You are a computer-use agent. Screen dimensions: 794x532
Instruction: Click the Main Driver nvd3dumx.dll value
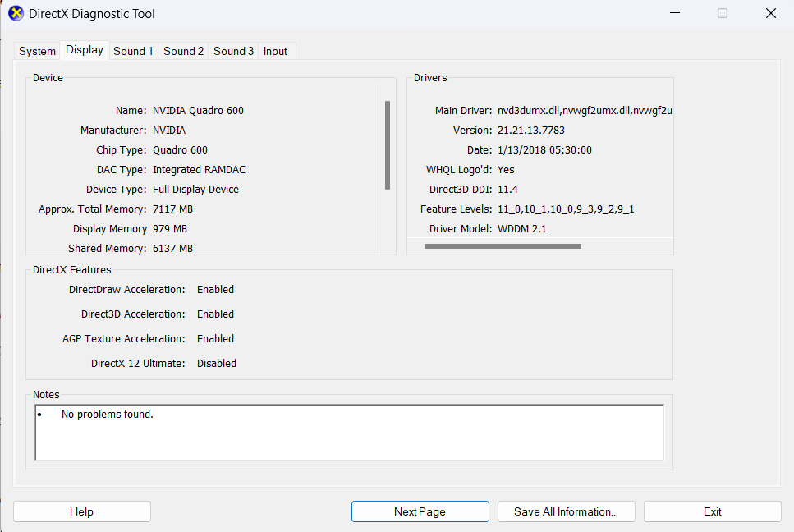click(x=585, y=110)
